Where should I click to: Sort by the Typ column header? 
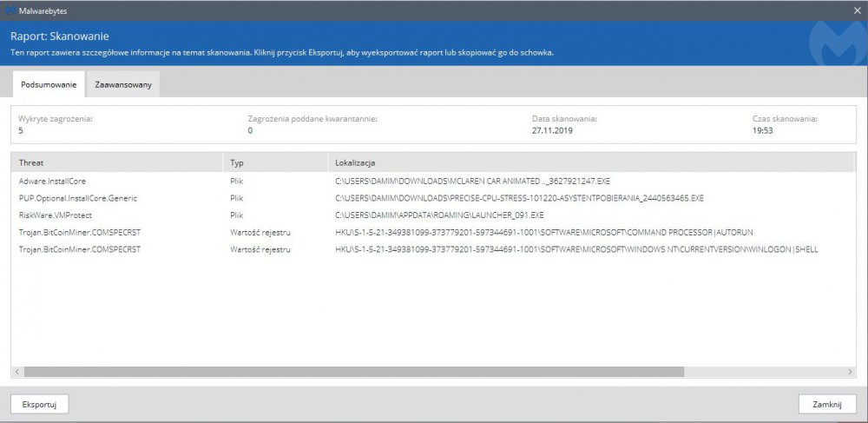[274, 162]
